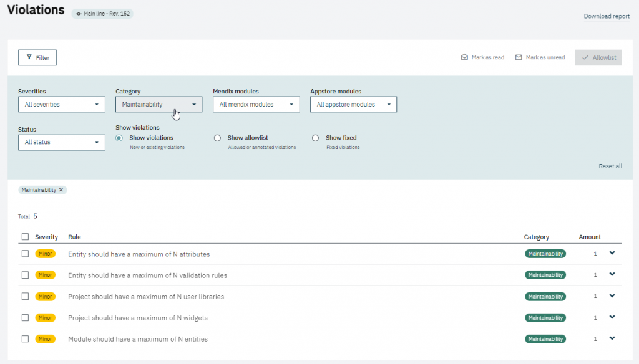The image size is (639, 364).
Task: Check the box for the user libraries rule
Action: (25, 297)
